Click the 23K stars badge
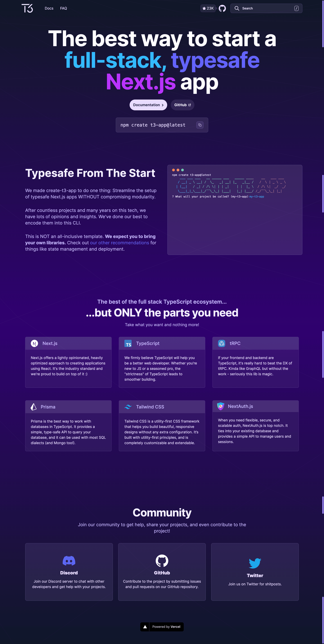The width and height of the screenshot is (324, 644). [208, 8]
